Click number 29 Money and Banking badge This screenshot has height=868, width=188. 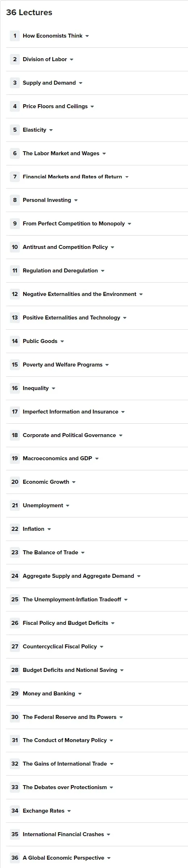15,694
